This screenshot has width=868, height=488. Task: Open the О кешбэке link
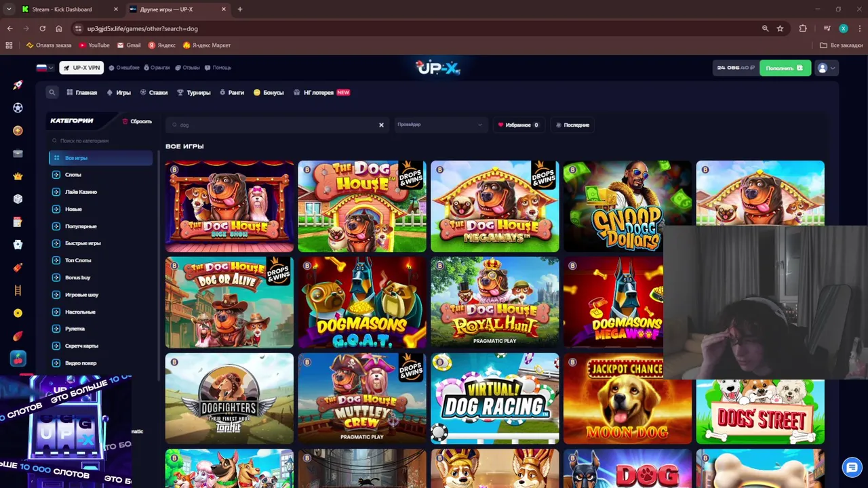125,68
